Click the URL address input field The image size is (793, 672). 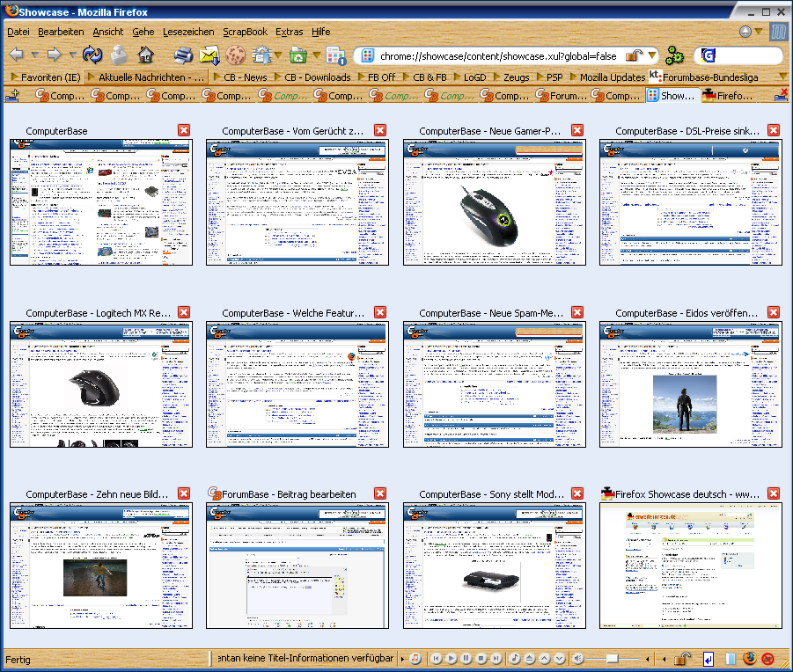[498, 55]
